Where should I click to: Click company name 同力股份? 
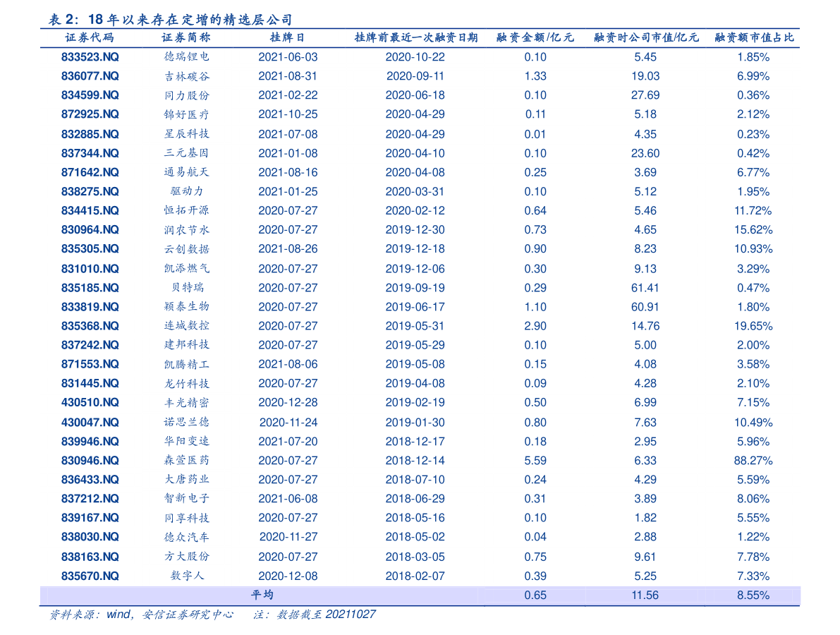click(x=186, y=95)
